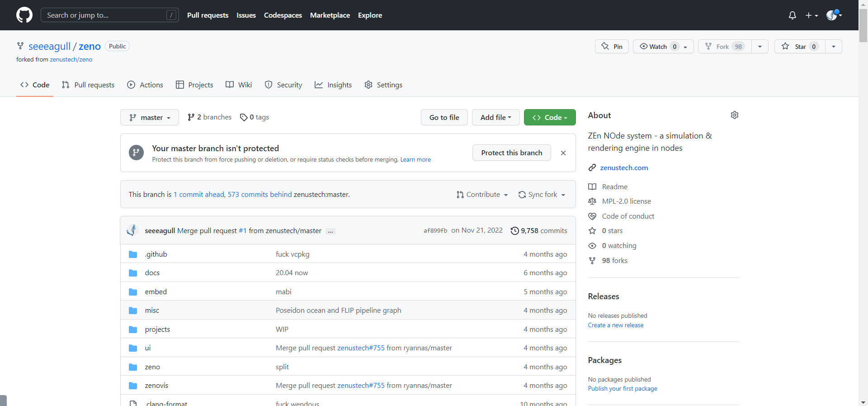Pin this repository
This screenshot has width=868, height=406.
pyautogui.click(x=612, y=46)
